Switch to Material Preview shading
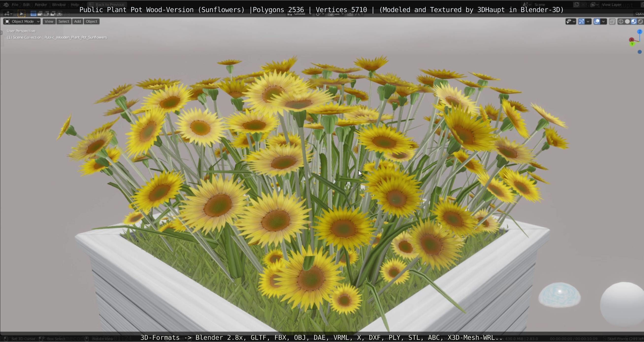The width and height of the screenshot is (644, 342). 634,21
